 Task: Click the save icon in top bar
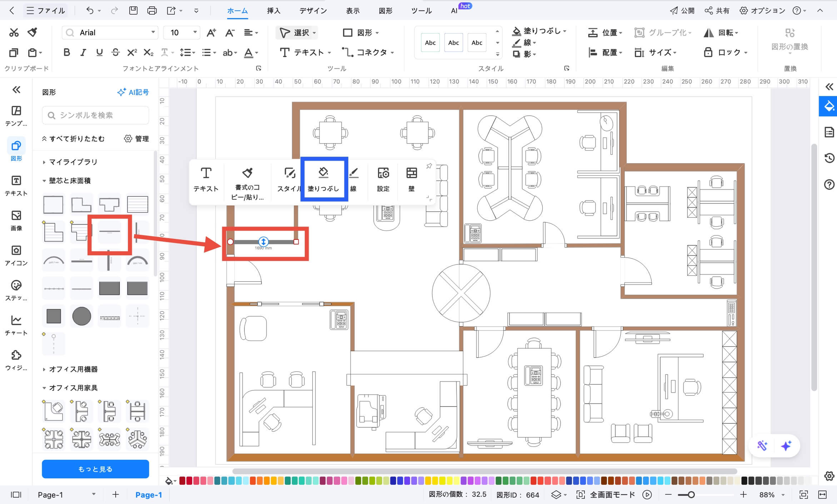tap(133, 11)
